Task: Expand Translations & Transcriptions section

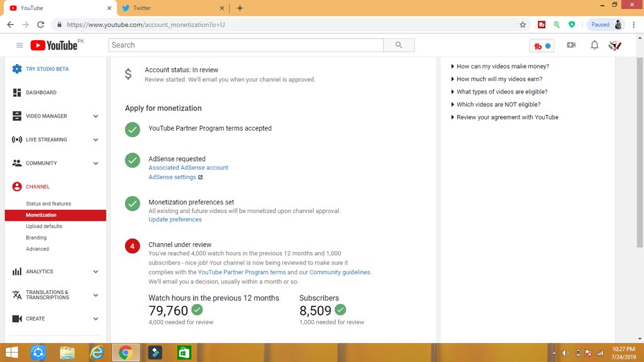Action: pyautogui.click(x=96, y=295)
